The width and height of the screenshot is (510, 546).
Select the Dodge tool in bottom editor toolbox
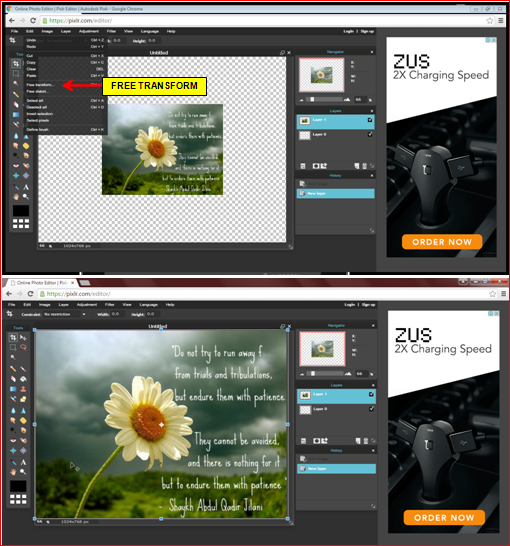point(13,430)
